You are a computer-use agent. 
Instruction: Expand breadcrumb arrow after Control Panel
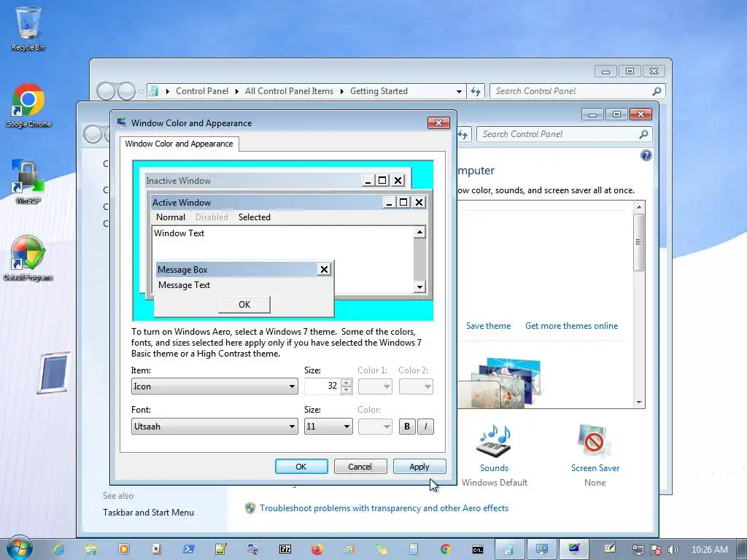click(237, 91)
